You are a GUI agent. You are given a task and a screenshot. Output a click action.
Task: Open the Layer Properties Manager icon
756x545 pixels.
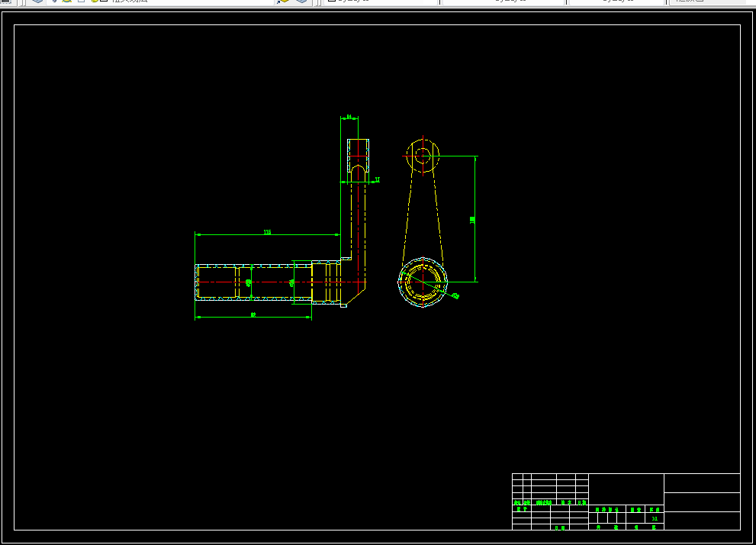tap(37, 2)
